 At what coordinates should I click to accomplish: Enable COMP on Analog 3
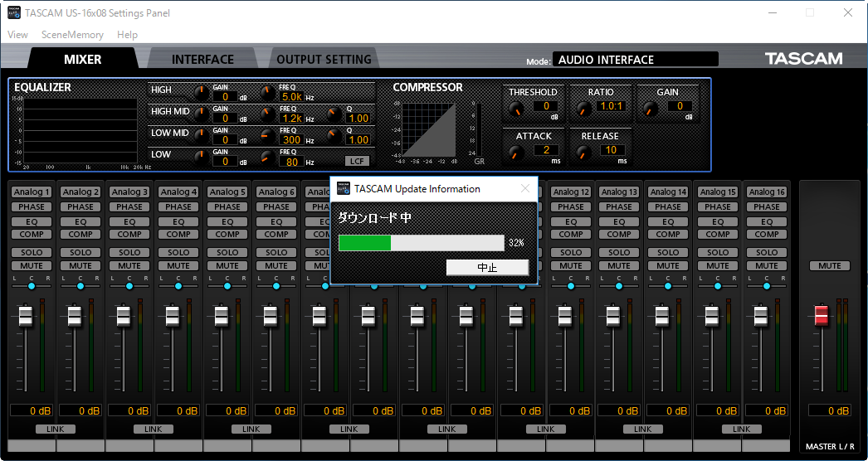click(x=129, y=234)
